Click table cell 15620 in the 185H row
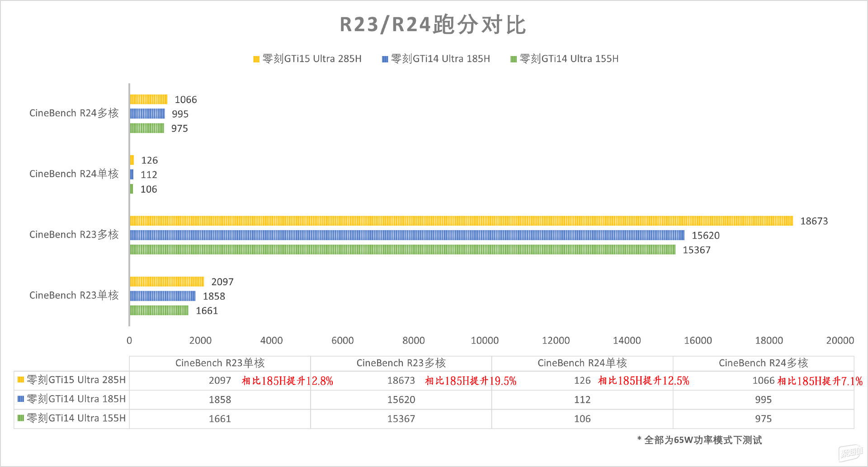This screenshot has height=467, width=868. [401, 400]
